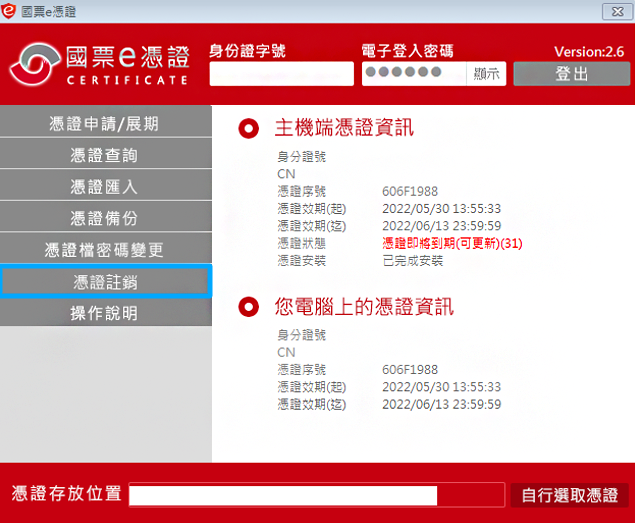635x523 pixels.
Task: Click local certificate end date 2022/06/13 23:59:59
Action: pyautogui.click(x=441, y=404)
